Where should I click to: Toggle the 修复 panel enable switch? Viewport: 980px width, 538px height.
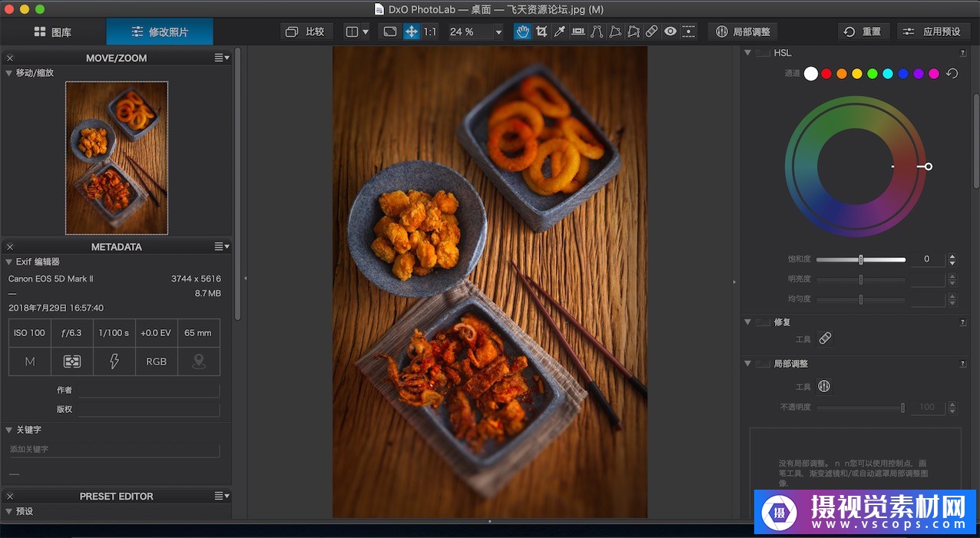763,322
